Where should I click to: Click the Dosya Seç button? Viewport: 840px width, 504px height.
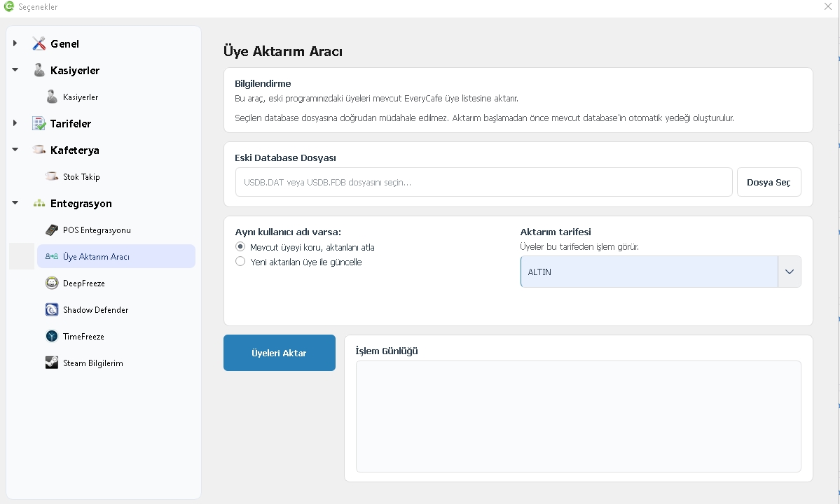coord(769,182)
